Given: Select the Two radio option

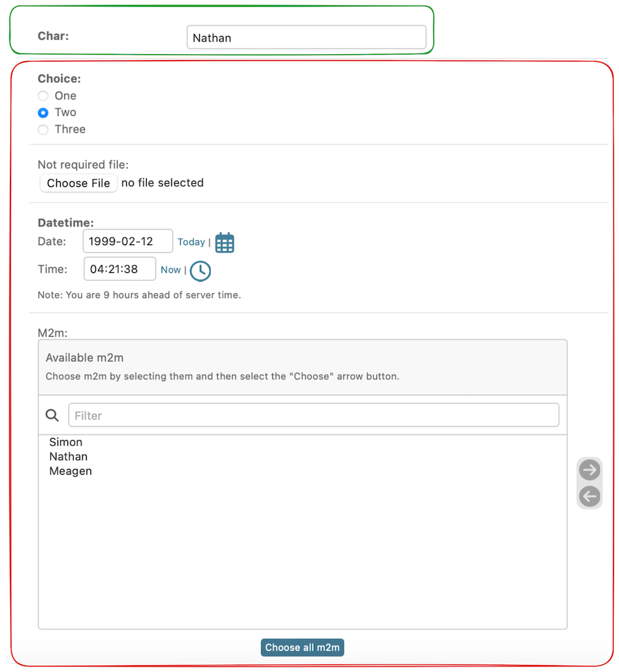Looking at the screenshot, I should (43, 113).
